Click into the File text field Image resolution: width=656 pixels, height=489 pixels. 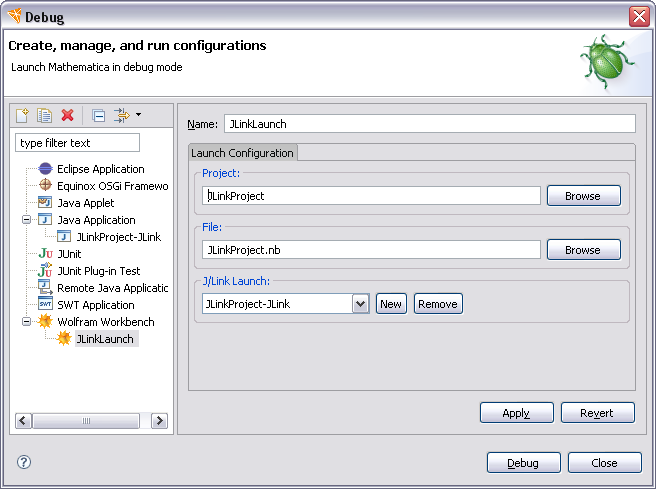click(x=371, y=249)
